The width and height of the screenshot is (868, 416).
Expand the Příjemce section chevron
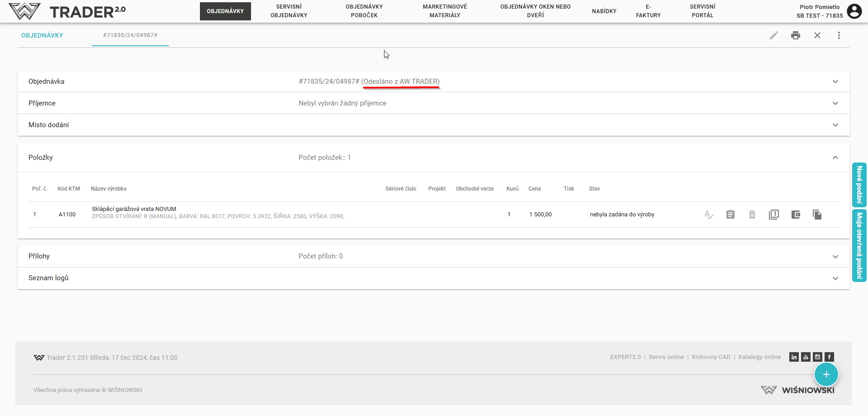835,103
